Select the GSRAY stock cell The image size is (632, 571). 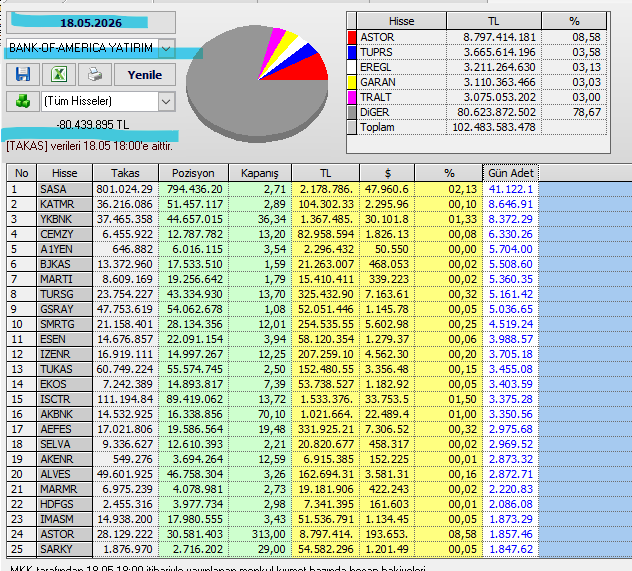point(64,309)
